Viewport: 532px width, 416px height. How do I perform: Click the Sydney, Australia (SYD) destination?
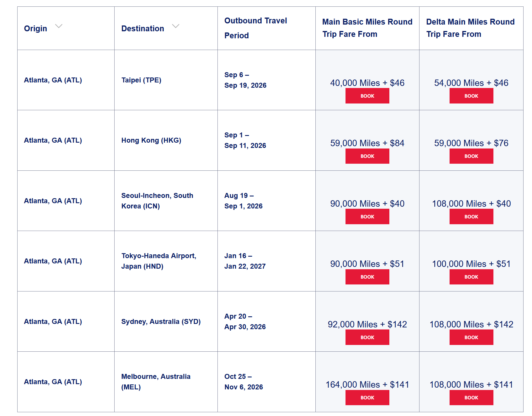coord(161,322)
